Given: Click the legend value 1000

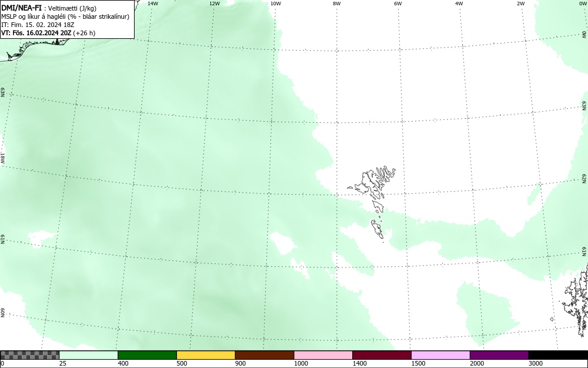Looking at the screenshot, I should [300, 363].
